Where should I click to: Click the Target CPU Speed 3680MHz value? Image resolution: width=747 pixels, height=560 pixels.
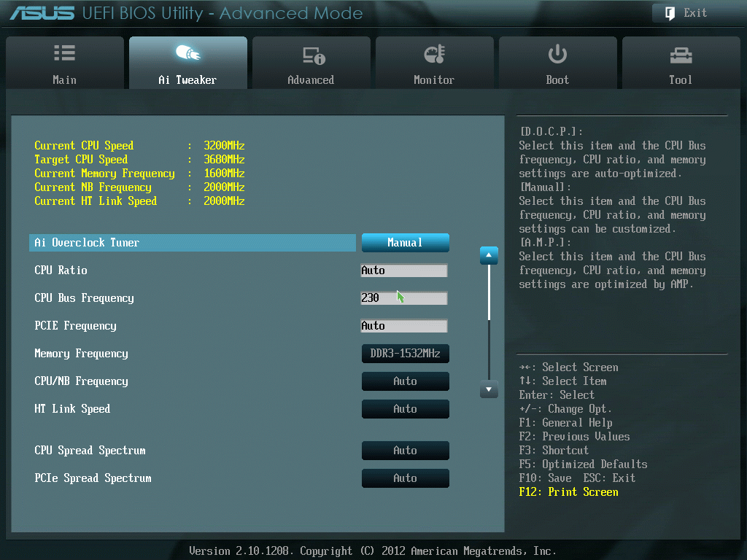224,159
